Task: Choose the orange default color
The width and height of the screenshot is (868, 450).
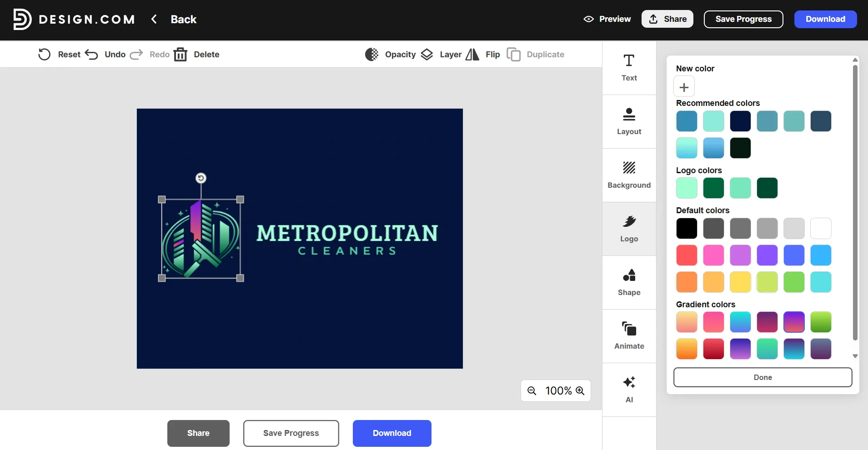Action: pos(687,282)
